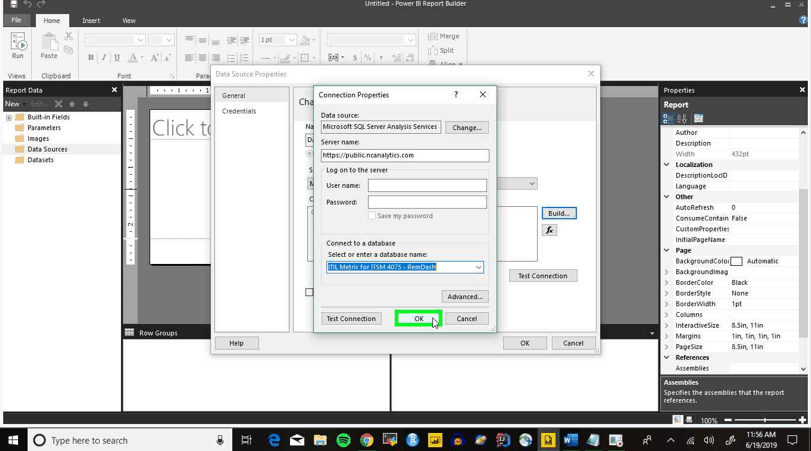Image resolution: width=811 pixels, height=451 pixels.
Task: Toggle Bold formatting in Font group
Action: 91,57
